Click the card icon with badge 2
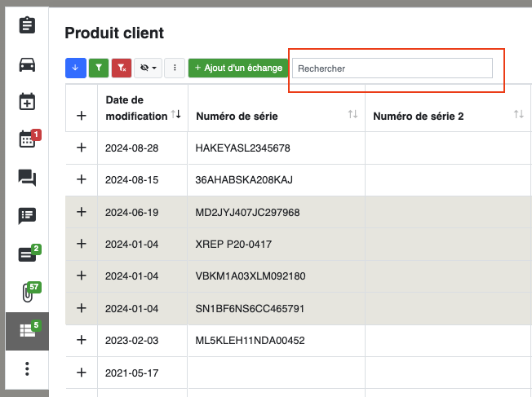The height and width of the screenshot is (397, 532). pyautogui.click(x=27, y=254)
